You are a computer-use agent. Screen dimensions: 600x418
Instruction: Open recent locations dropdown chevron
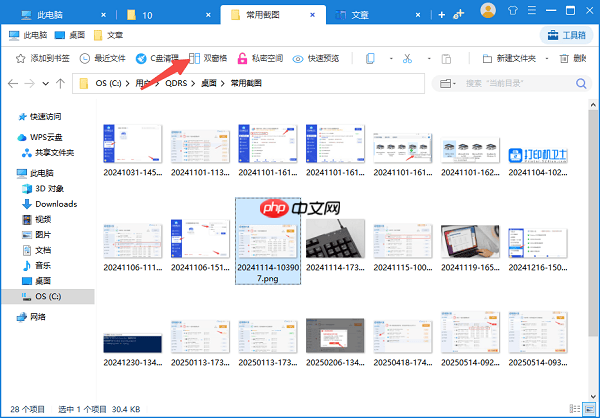46,83
